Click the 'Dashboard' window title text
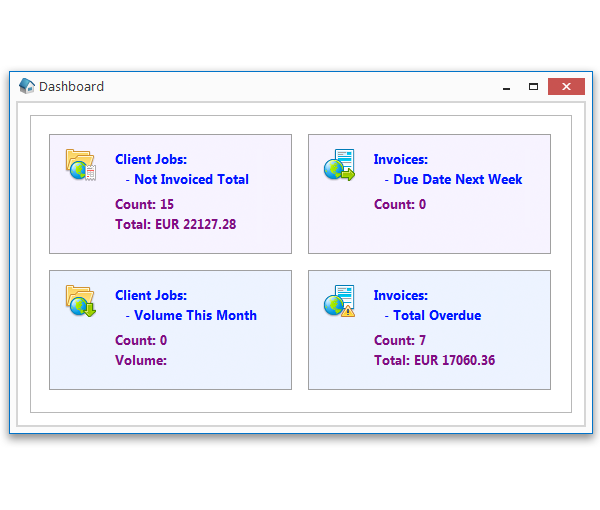This screenshot has height=510, width=600. click(71, 86)
